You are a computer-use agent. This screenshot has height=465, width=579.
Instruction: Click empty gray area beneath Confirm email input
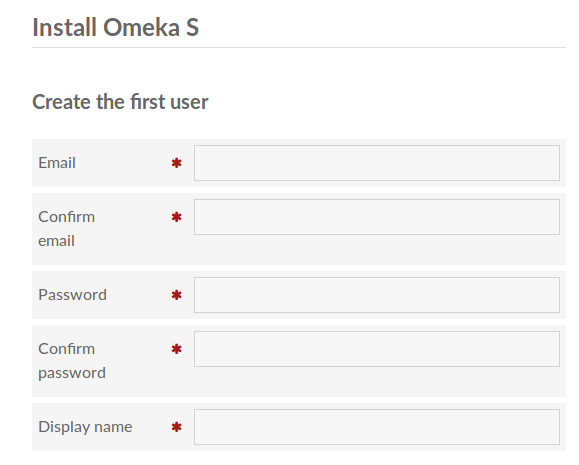tap(377, 250)
